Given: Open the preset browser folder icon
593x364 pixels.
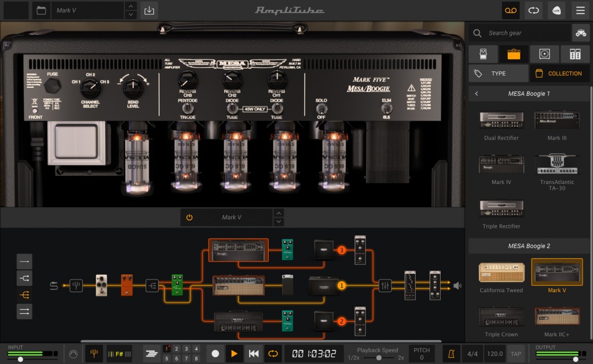Looking at the screenshot, I should tap(41, 10).
